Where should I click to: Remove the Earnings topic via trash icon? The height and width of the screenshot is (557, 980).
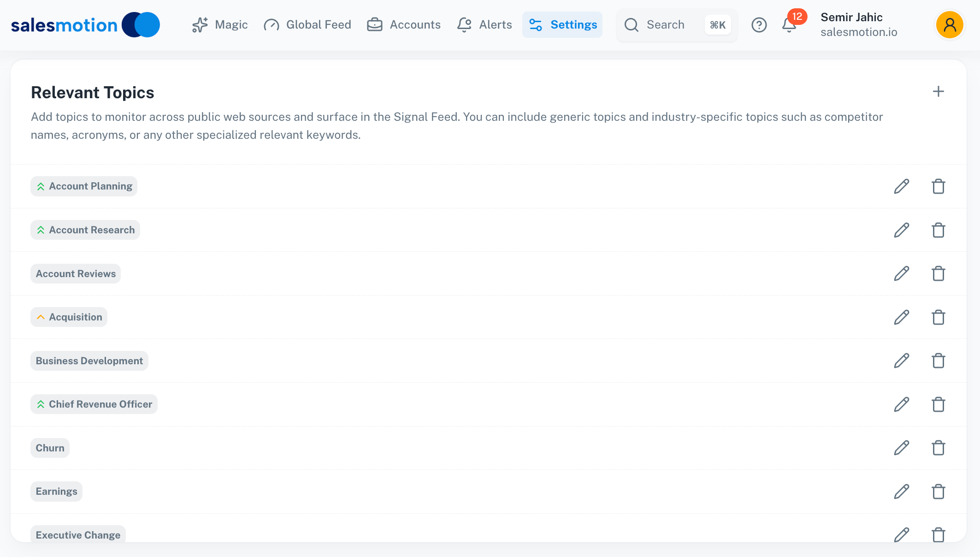click(x=938, y=492)
